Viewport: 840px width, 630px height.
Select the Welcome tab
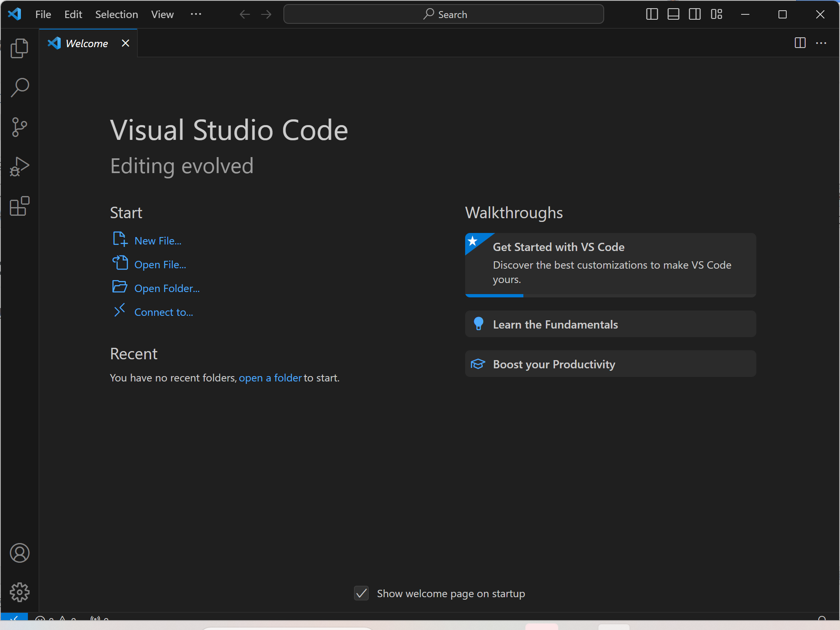click(88, 43)
